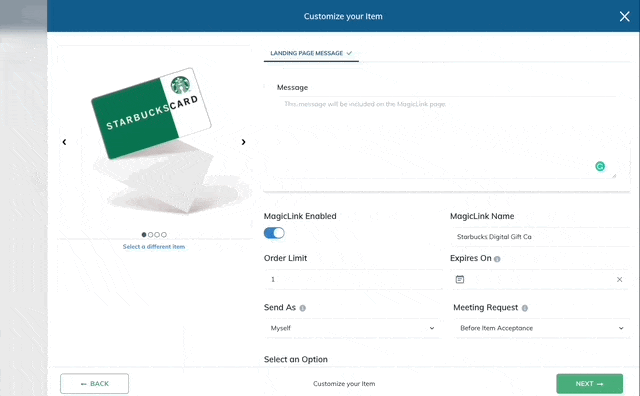Show info tooltip for Expires On
This screenshot has width=640, height=396.
click(497, 259)
